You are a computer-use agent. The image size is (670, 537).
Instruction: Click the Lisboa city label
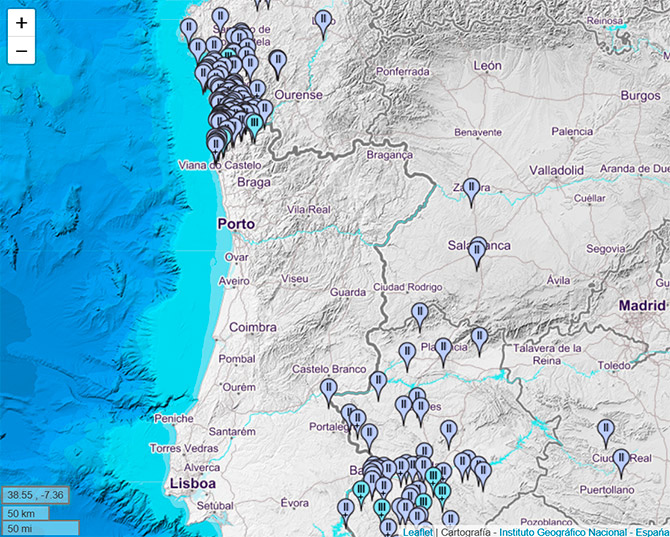(x=194, y=484)
